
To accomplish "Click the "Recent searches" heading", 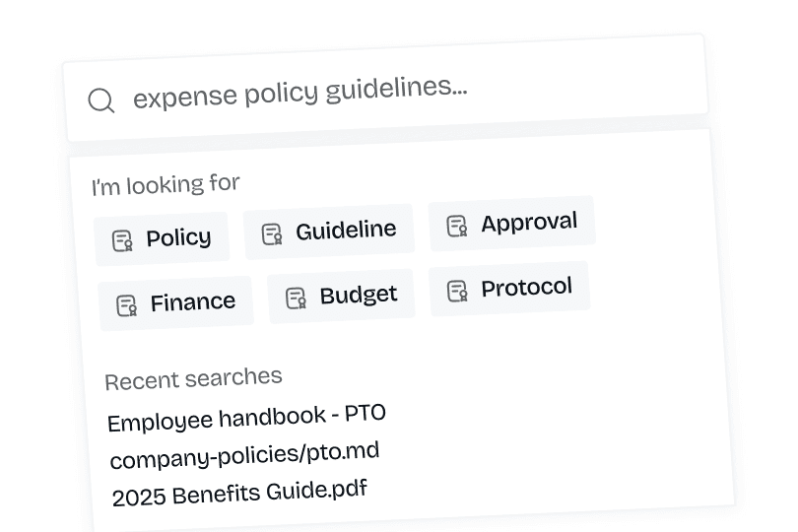I will 193,378.
